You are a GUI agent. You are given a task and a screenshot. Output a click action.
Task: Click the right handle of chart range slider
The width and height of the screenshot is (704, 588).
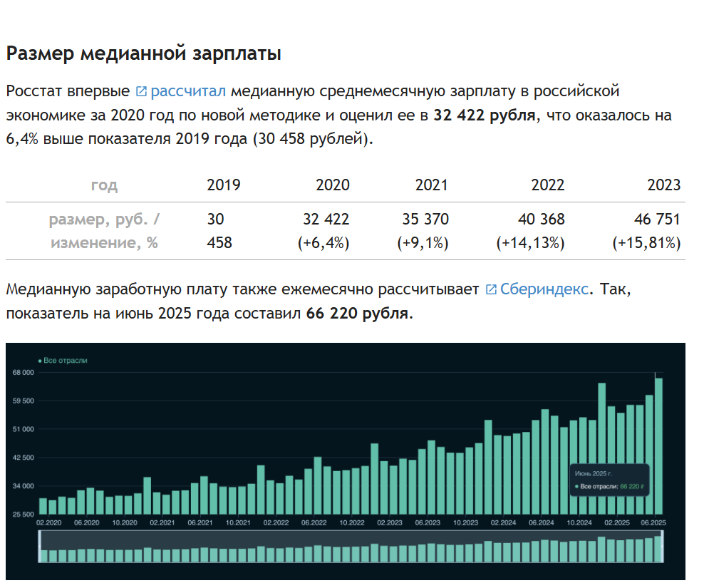(x=663, y=547)
